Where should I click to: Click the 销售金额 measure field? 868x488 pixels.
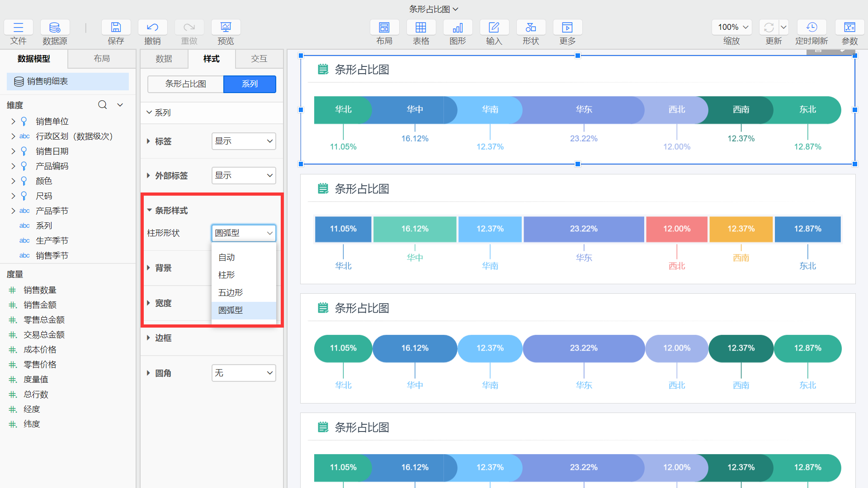40,305
